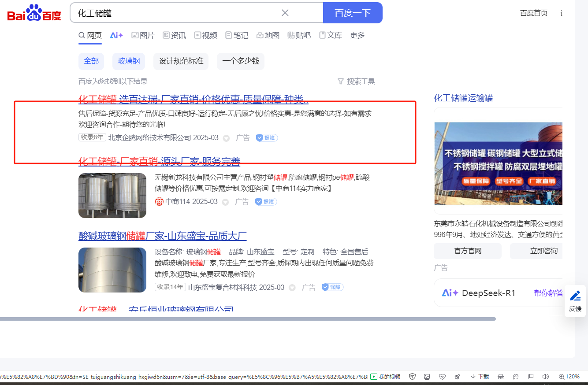
Task: Switch to the 图片 tab
Action: 143,35
